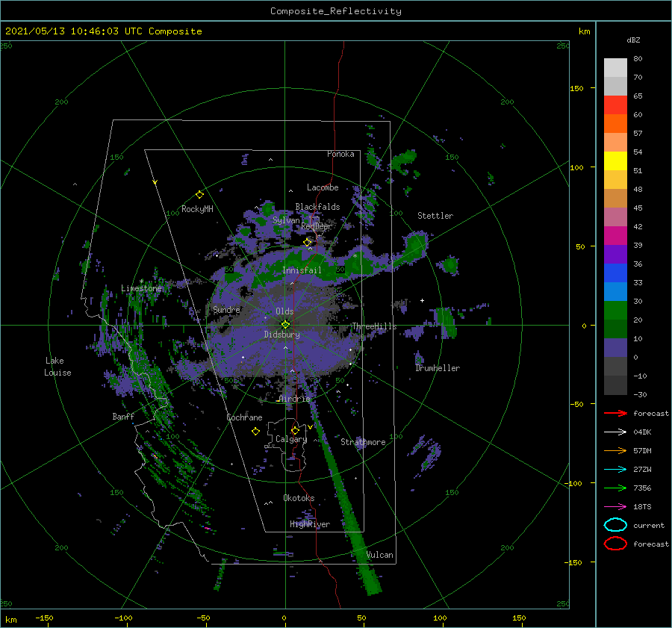Viewport: 672px width, 628px height.
Task: Click the dBZ legend heading
Action: [x=633, y=40]
